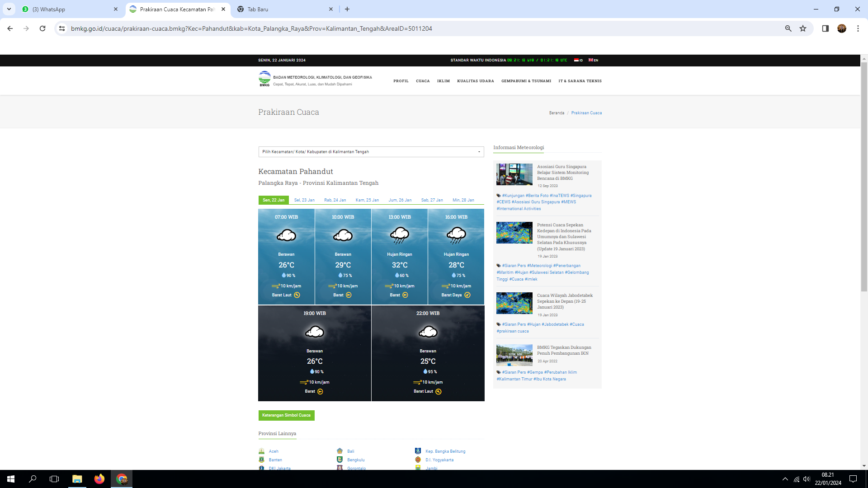This screenshot has width=868, height=488.
Task: Click the Bali province emblem icon
Action: 340,451
